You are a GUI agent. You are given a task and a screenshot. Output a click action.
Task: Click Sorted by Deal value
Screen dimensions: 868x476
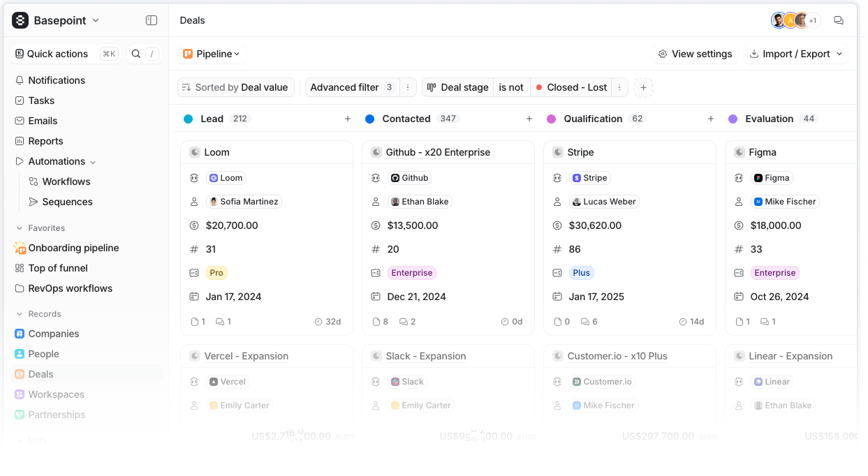(x=235, y=87)
